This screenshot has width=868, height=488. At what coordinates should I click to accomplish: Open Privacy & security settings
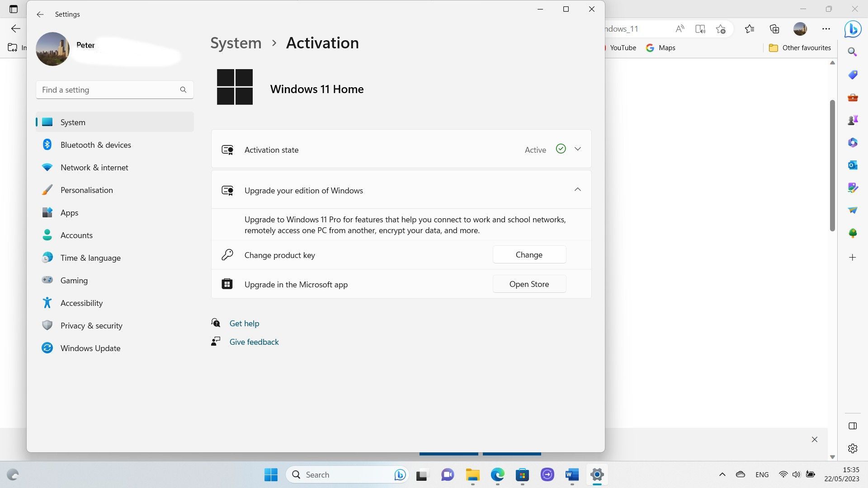pyautogui.click(x=114, y=325)
